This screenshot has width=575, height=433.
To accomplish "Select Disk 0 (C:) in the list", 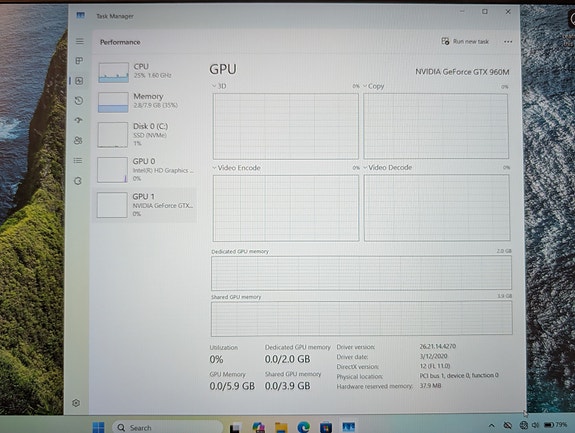I will click(145, 135).
